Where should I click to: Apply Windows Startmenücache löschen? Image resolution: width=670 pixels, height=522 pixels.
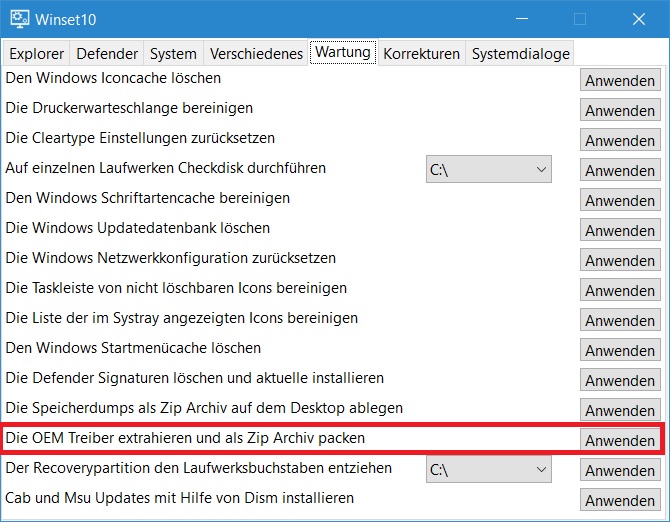coord(620,350)
